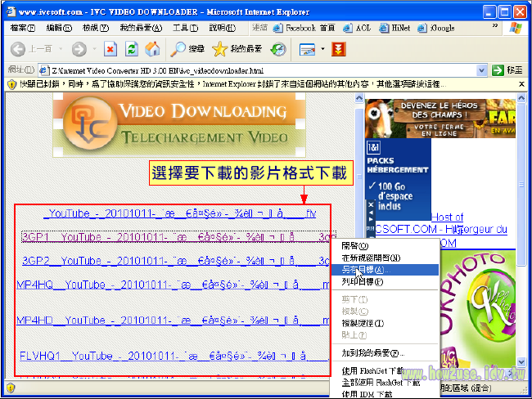
Task: Open Facebook 首頁 link in links bar
Action: [x=304, y=28]
